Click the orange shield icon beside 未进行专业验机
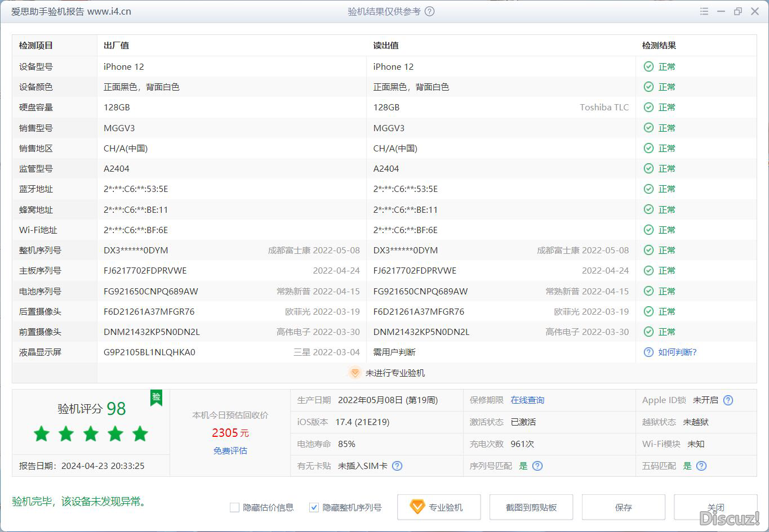 tap(354, 373)
